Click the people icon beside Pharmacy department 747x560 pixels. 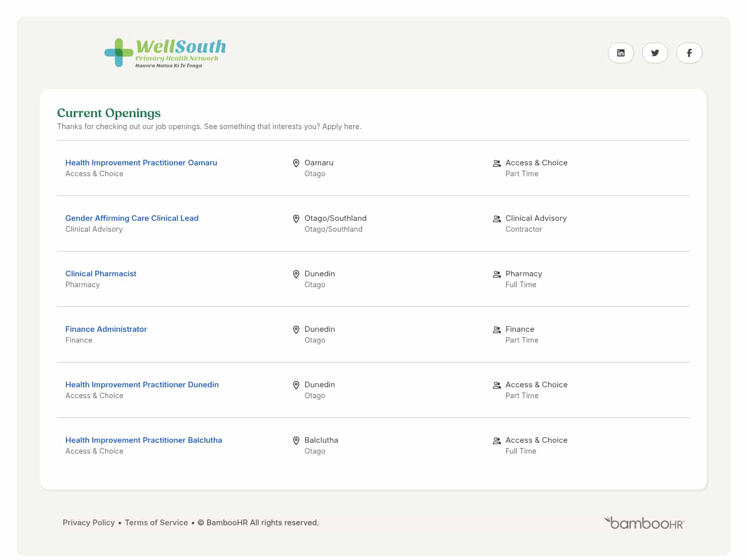coord(496,274)
